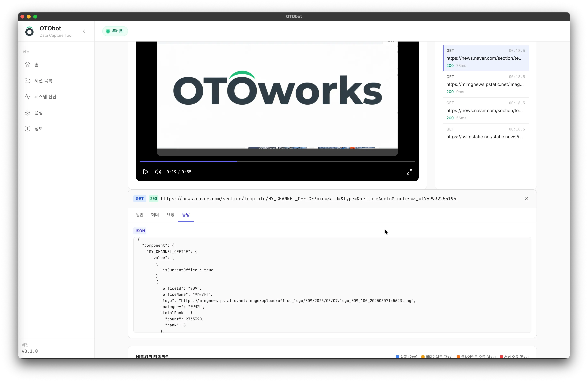This screenshot has height=382, width=588.
Task: Collapse the sidebar with the chevron
Action: pyautogui.click(x=84, y=31)
